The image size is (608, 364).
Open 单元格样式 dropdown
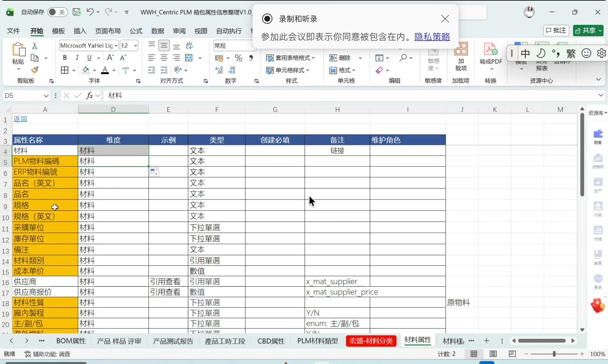click(287, 70)
